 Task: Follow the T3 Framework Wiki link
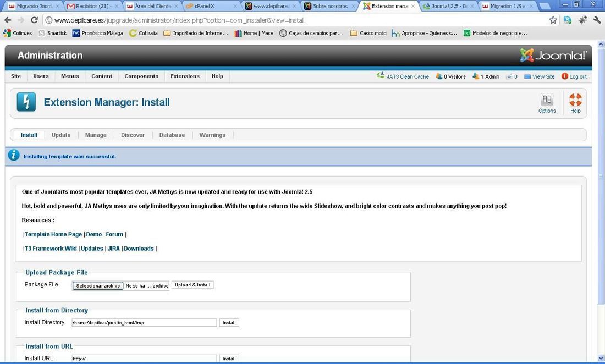[51, 249]
